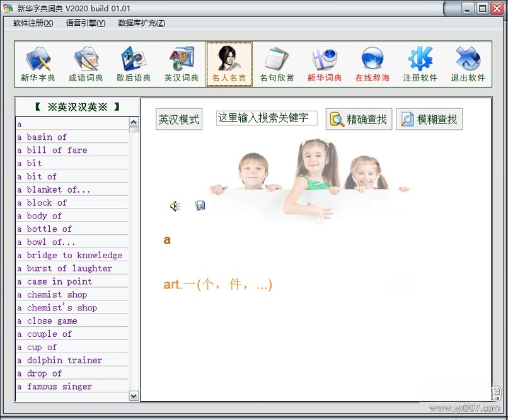This screenshot has height=420, width=508.
Task: Open the 新华词典 toolbar icon
Action: pyautogui.click(x=325, y=64)
